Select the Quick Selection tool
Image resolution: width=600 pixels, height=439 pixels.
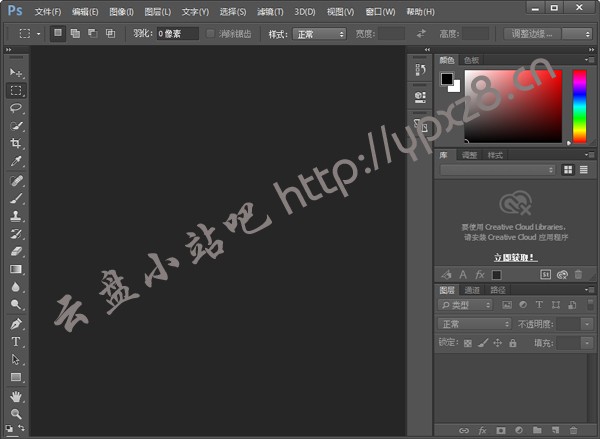(16, 126)
